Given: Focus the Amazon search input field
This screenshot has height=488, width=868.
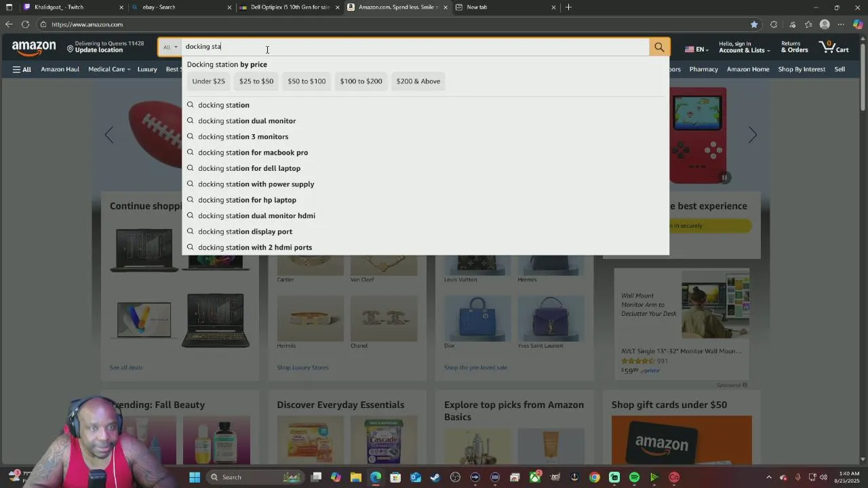Looking at the screenshot, I should point(415,47).
